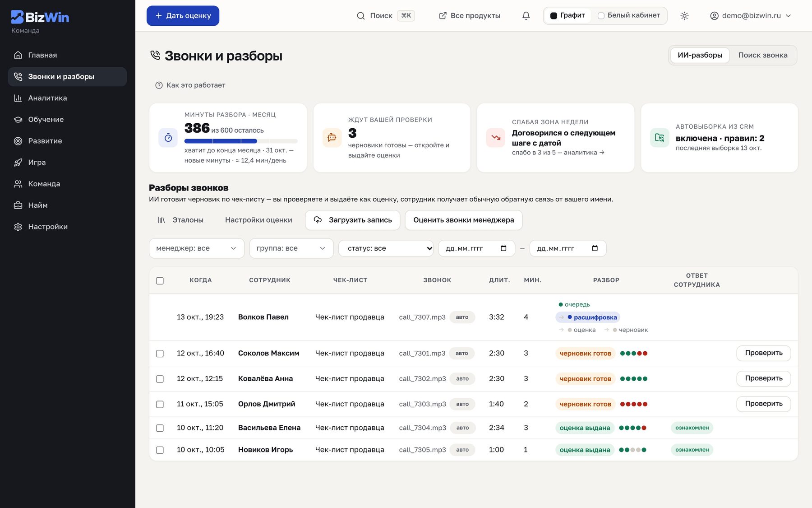
Task: Open the статус: все dropdown
Action: 386,248
